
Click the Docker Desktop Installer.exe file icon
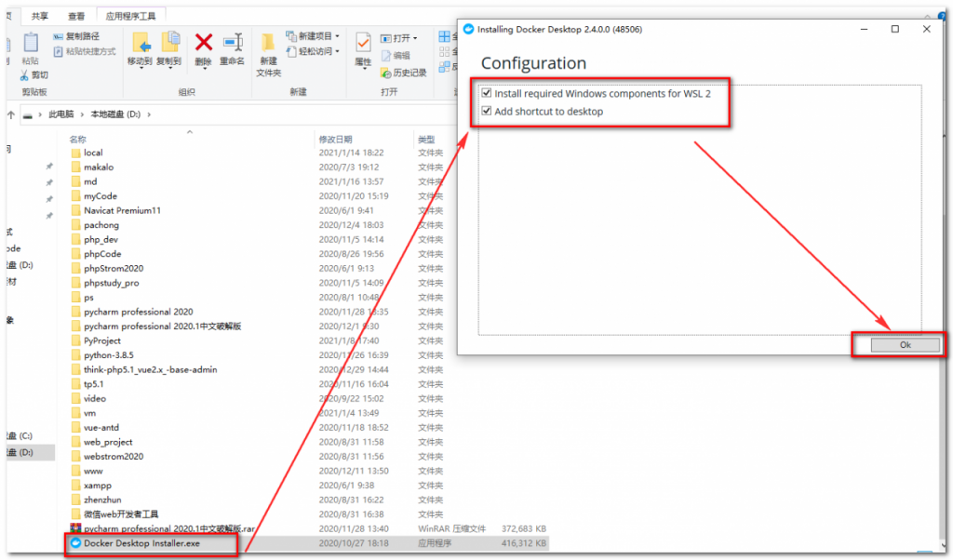[x=75, y=542]
